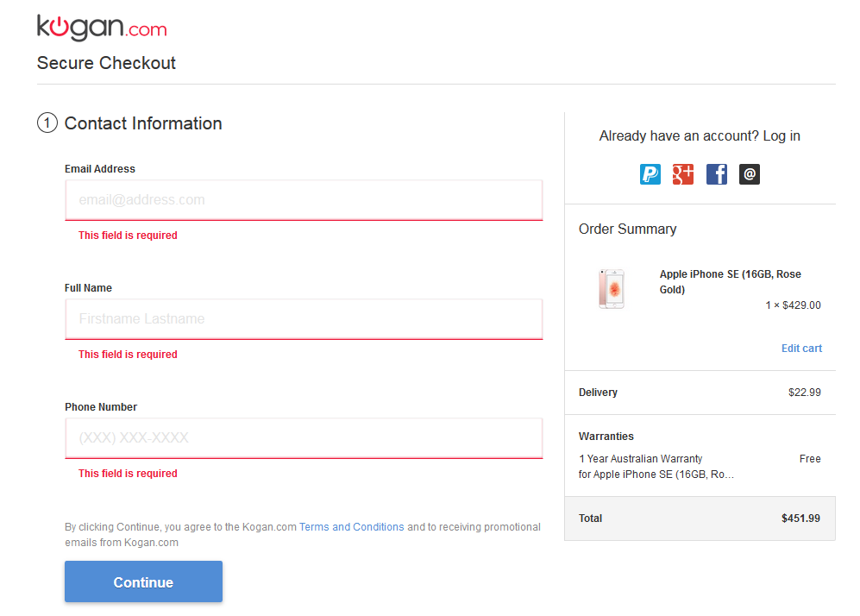Open the Terms and Conditions link

coord(351,527)
